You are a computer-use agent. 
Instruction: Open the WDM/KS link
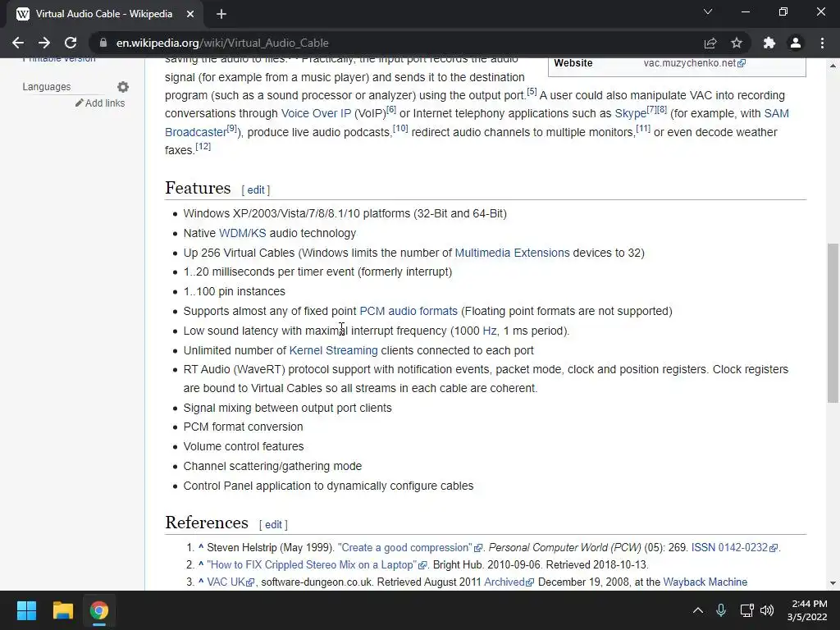point(242,233)
